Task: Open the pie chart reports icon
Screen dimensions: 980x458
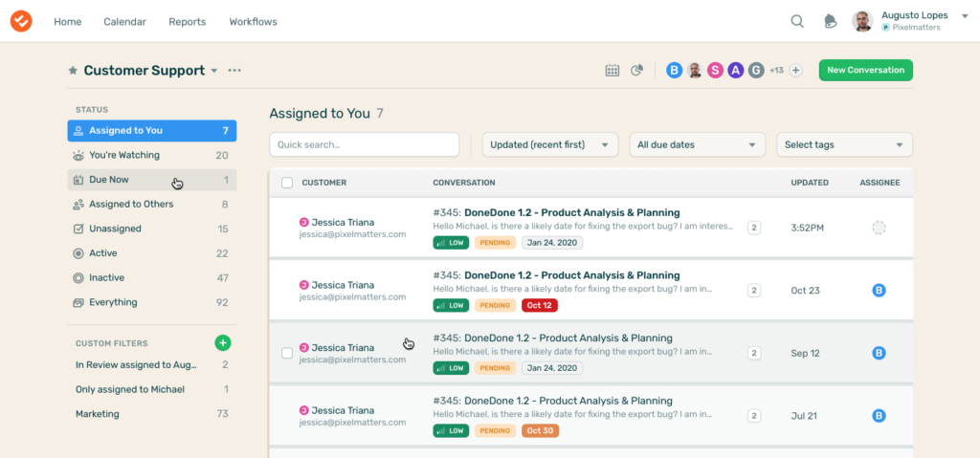Action: pos(636,70)
